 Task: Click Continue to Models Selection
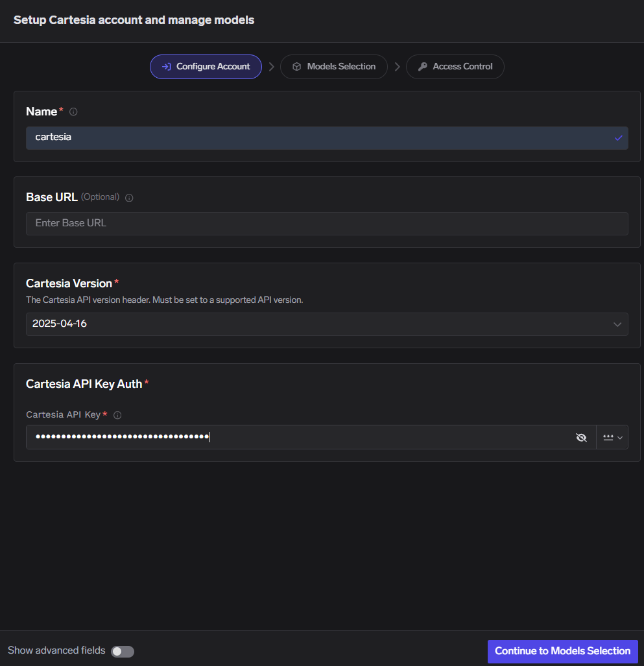pos(562,651)
